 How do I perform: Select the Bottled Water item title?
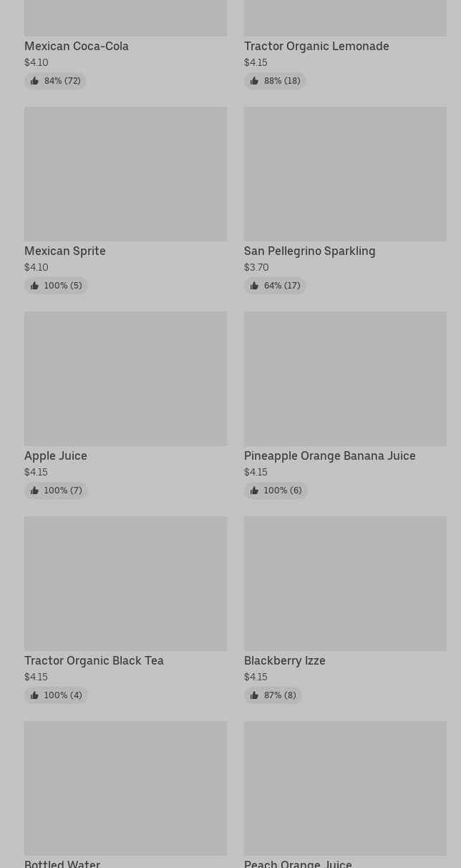click(62, 863)
